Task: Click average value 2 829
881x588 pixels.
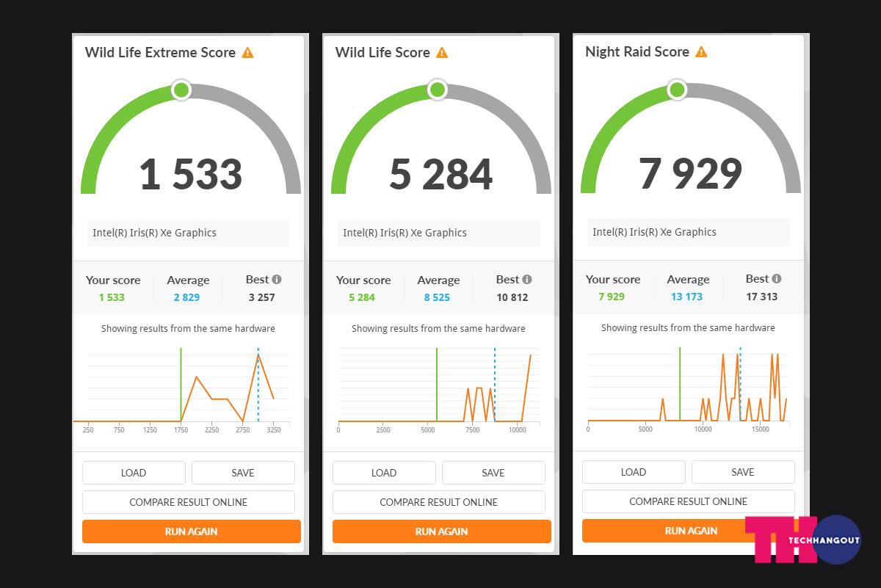Action: point(187,297)
